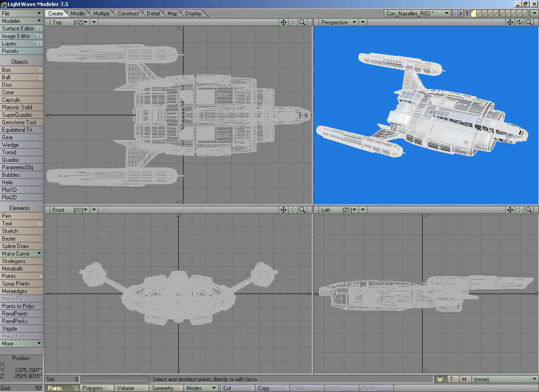Click the LightWave icon in the title bar
Viewport: 539px width, 392px height.
coord(4,5)
